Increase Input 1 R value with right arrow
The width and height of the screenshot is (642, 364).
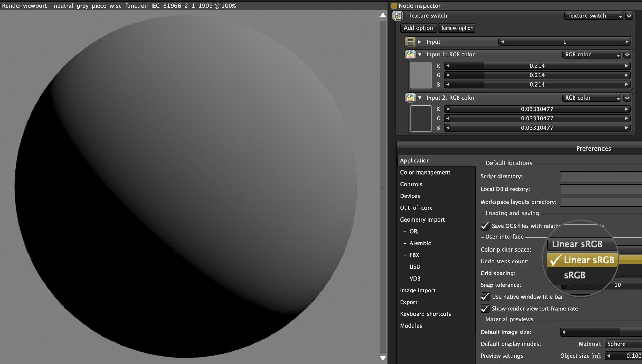[x=627, y=66]
